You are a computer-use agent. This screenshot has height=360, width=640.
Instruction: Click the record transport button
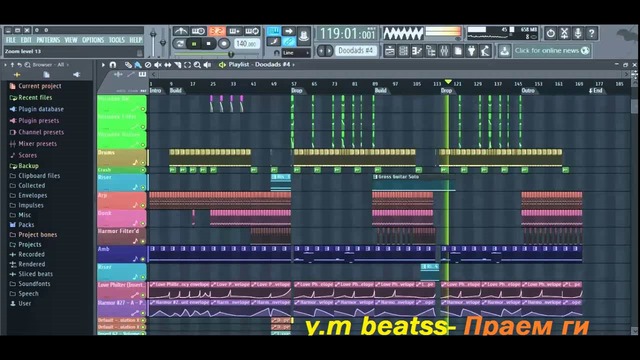(x=224, y=44)
